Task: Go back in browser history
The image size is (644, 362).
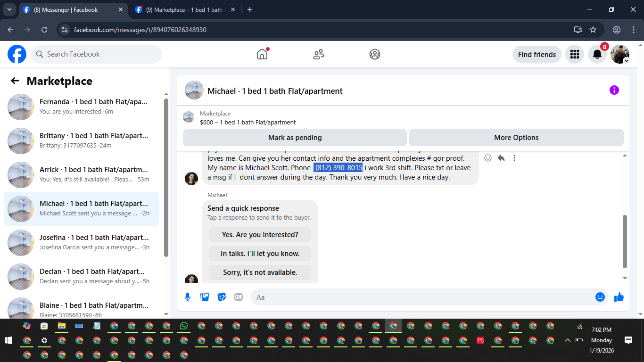Action: (11, 30)
